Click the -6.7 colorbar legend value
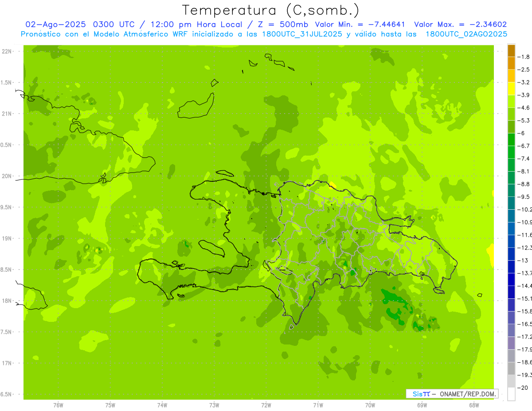Viewport: 532px width, 411px height. [524, 146]
